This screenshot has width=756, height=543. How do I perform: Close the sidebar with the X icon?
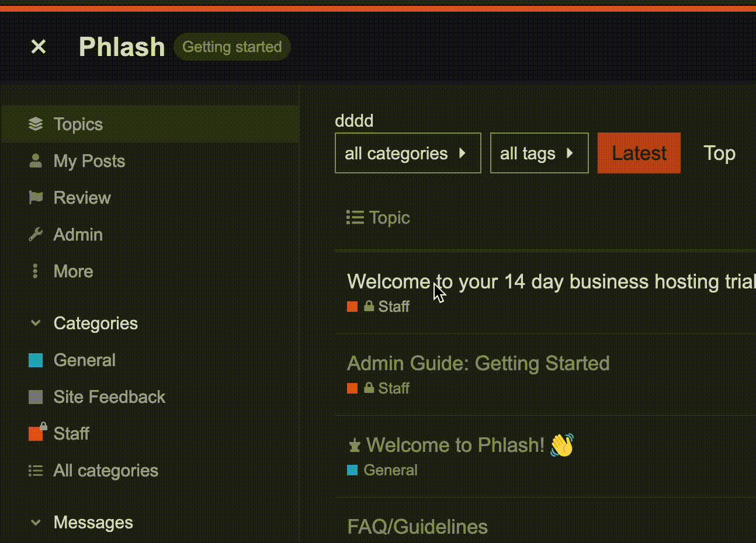(39, 47)
